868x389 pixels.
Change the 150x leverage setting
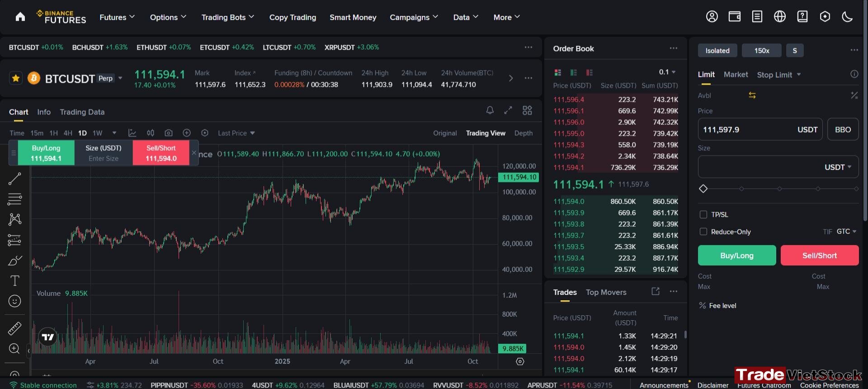coord(762,51)
